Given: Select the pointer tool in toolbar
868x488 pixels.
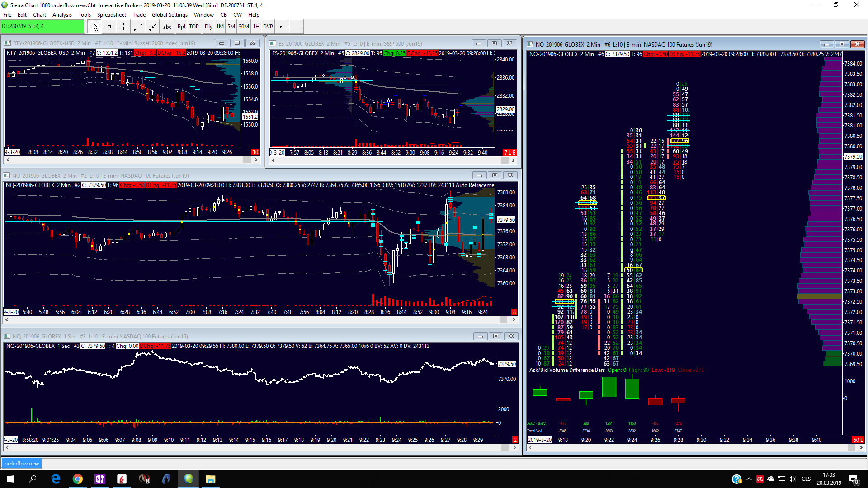Looking at the screenshot, I should [x=94, y=27].
